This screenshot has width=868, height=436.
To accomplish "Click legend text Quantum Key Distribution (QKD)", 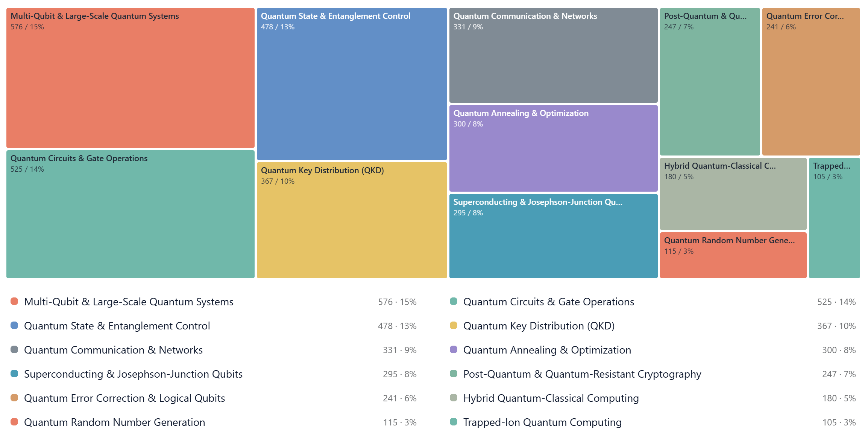I will tap(539, 326).
